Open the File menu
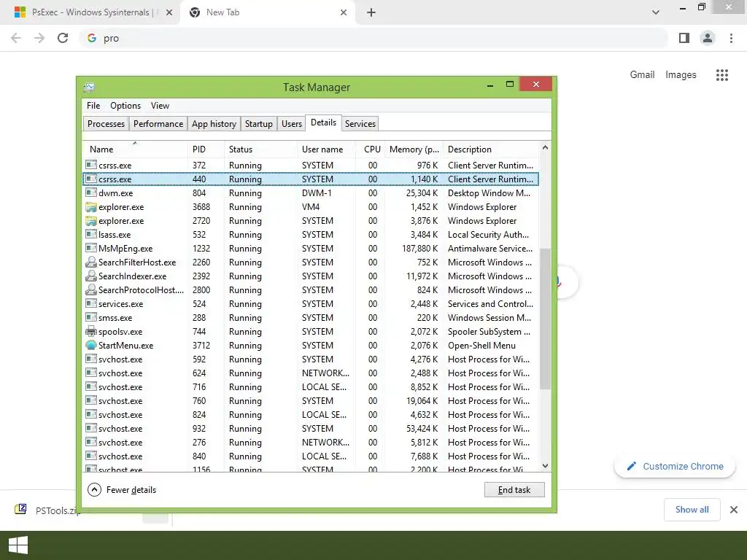The image size is (747, 560). (x=93, y=106)
